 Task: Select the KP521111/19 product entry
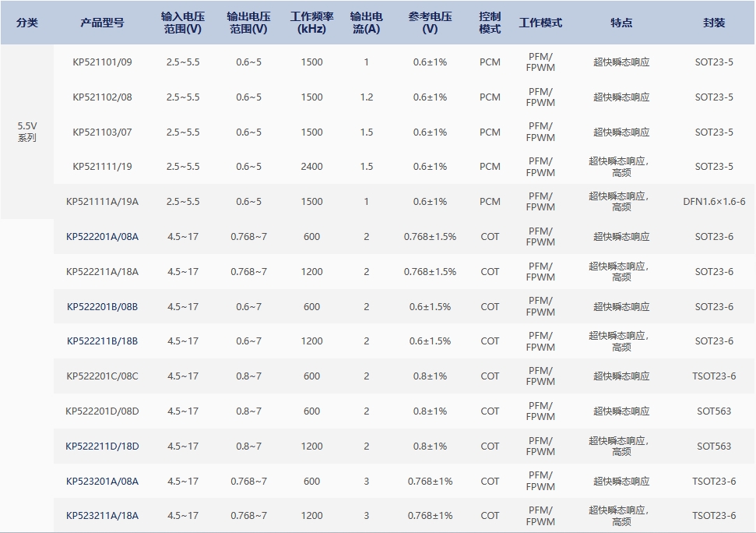102,167
